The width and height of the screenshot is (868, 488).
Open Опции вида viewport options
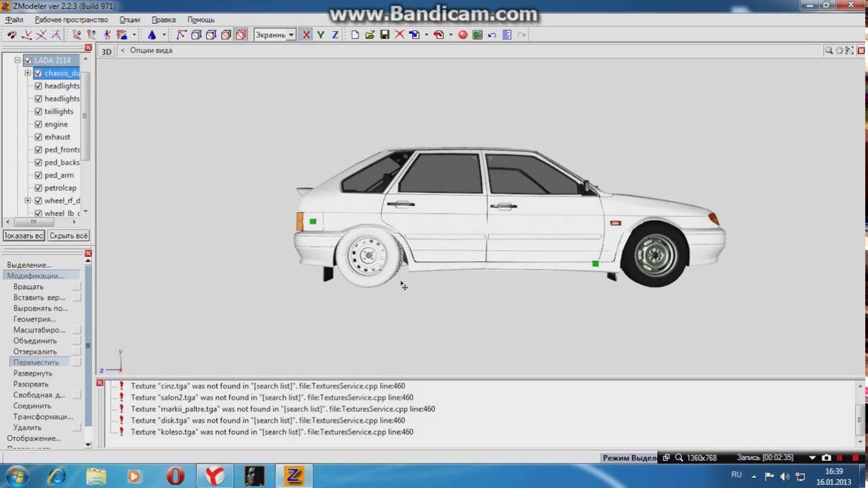tap(151, 50)
